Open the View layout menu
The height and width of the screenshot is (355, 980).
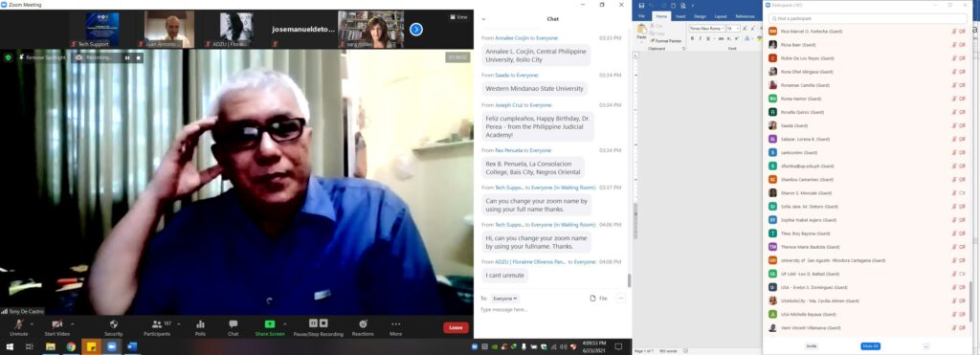click(458, 17)
